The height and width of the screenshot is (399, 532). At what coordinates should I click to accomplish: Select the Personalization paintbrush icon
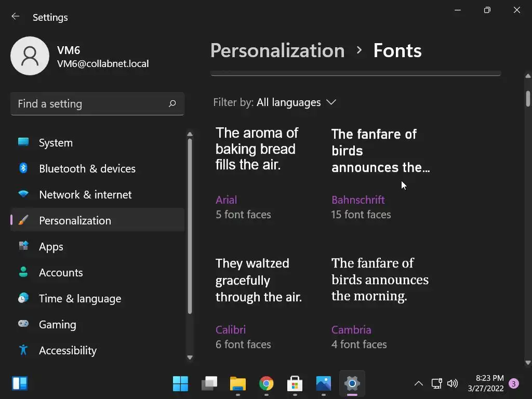click(23, 220)
